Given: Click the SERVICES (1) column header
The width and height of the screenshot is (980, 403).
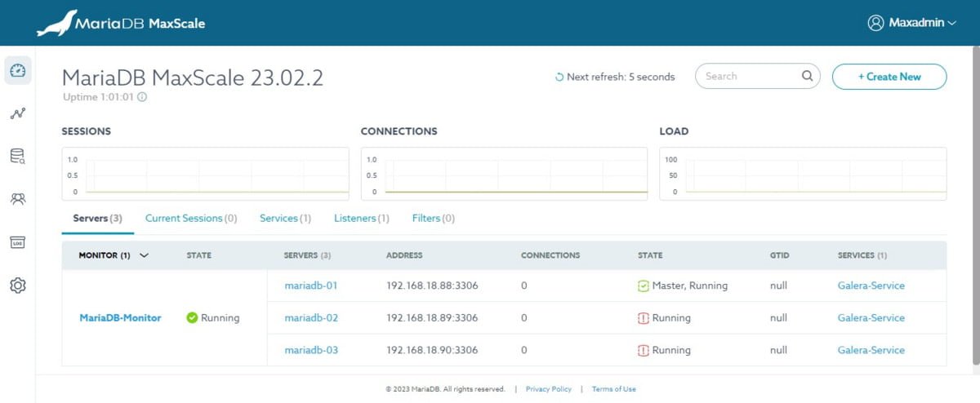Looking at the screenshot, I should 862,255.
